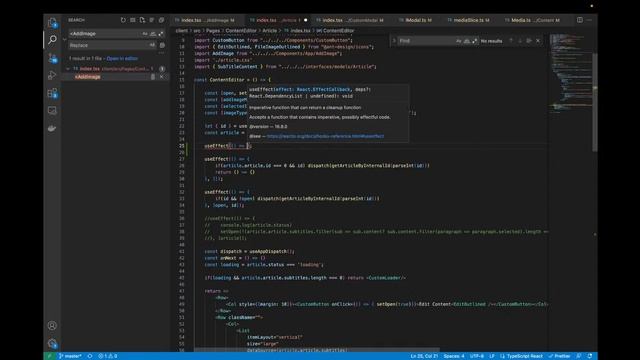Dismiss the <AddImage search match
Viewport: 640px width, 360px height.
tap(162, 77)
